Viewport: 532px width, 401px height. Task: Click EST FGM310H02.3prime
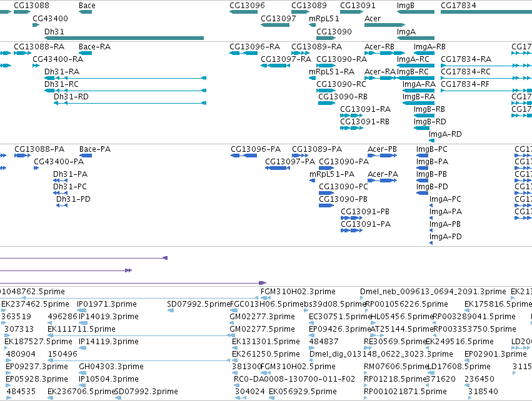[266, 298]
